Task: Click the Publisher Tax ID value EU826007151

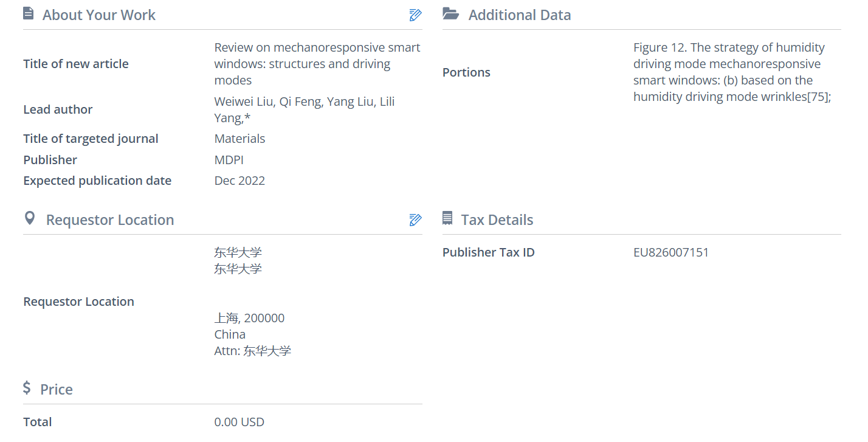Action: coord(671,252)
